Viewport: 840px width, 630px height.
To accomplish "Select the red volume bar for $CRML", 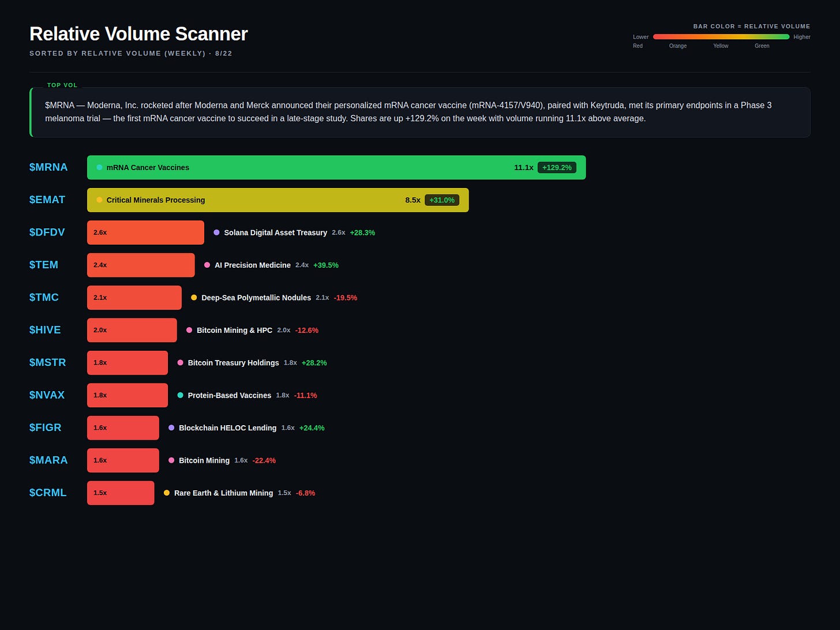I will 121,493.
